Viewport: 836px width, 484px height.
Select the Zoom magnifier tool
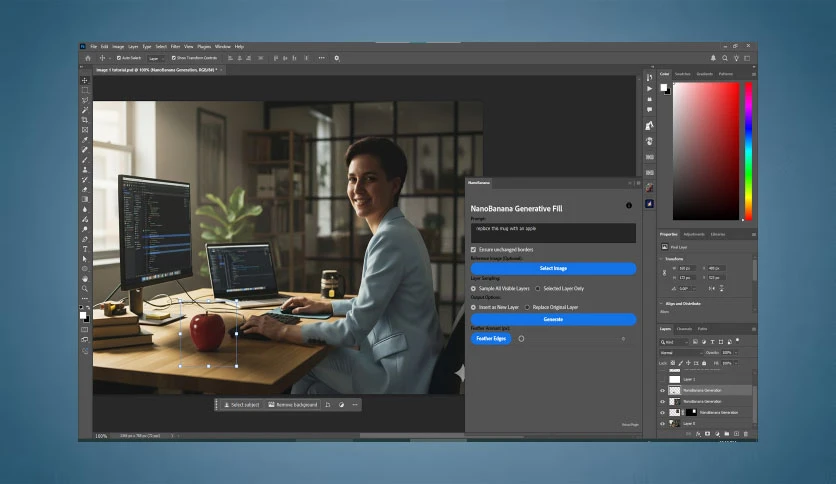click(x=85, y=288)
